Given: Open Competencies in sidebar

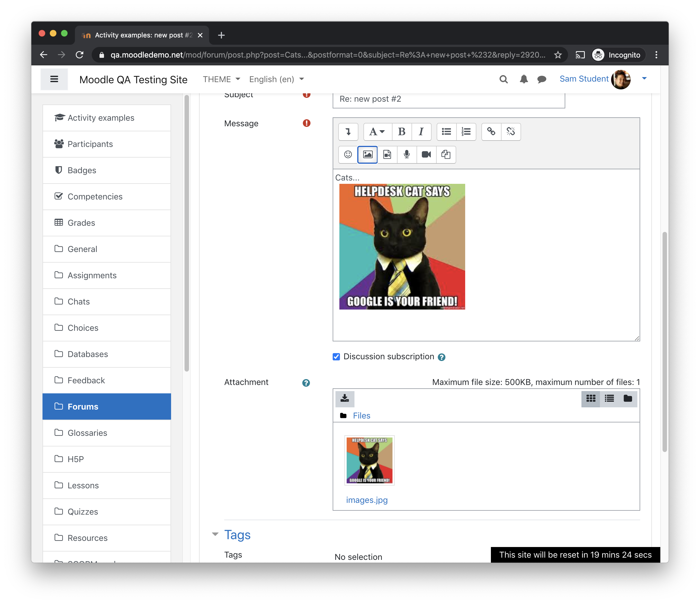Looking at the screenshot, I should point(107,197).
